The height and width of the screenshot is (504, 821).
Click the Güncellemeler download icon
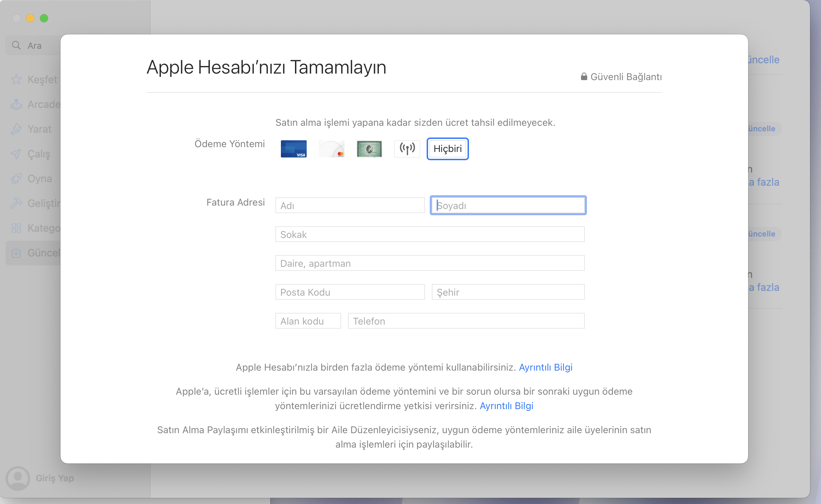pos(16,253)
